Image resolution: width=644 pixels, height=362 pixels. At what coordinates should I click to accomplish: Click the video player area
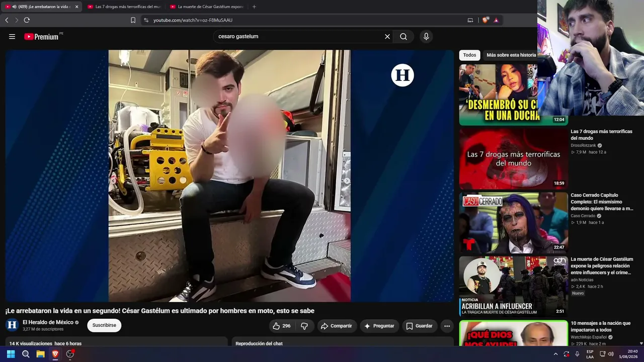[229, 175]
